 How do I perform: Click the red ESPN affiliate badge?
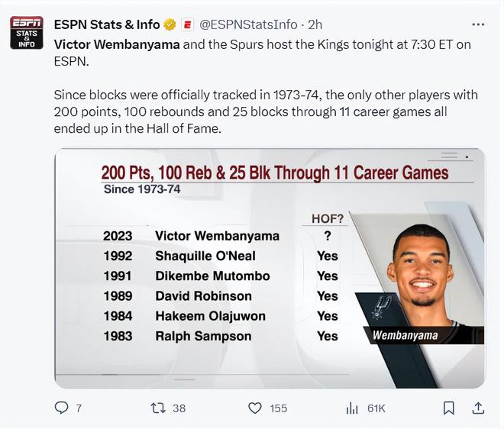click(187, 24)
